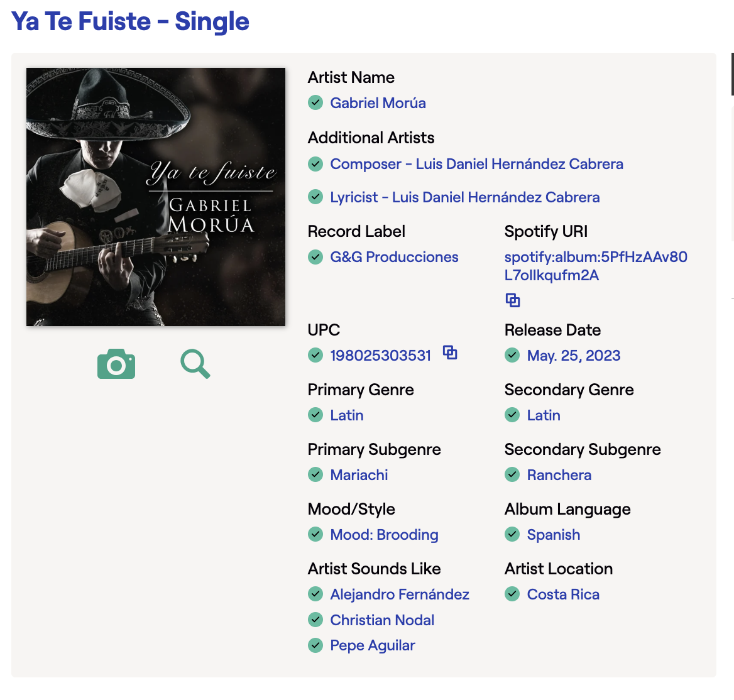Image resolution: width=734 pixels, height=700 pixels.
Task: Select Alejandro Fernández in Artist Sounds Like
Action: point(400,594)
